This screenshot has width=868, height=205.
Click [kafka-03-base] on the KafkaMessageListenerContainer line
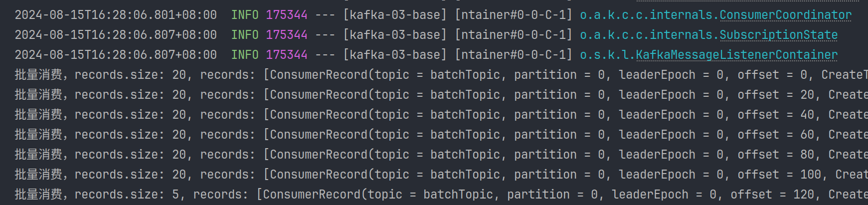(x=395, y=55)
